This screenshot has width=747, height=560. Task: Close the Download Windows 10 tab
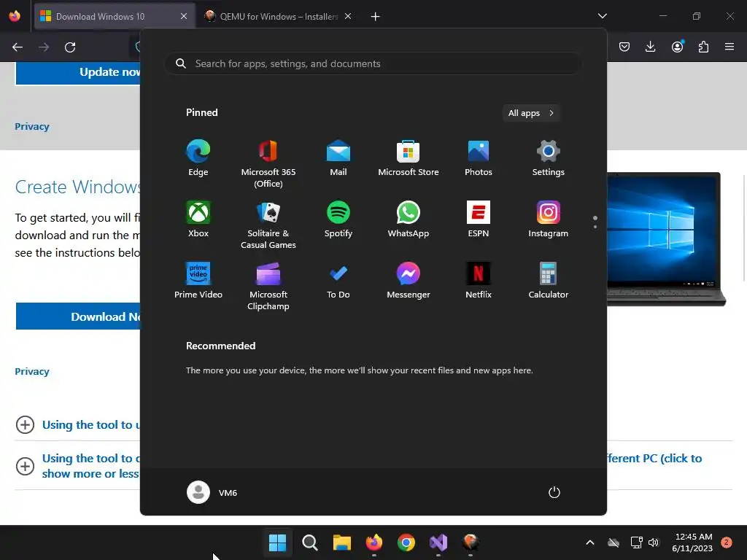(183, 16)
